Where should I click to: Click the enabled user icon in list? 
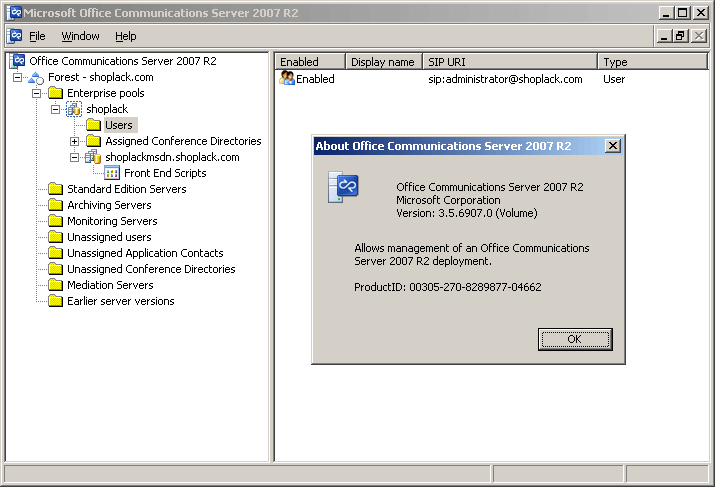click(x=287, y=78)
